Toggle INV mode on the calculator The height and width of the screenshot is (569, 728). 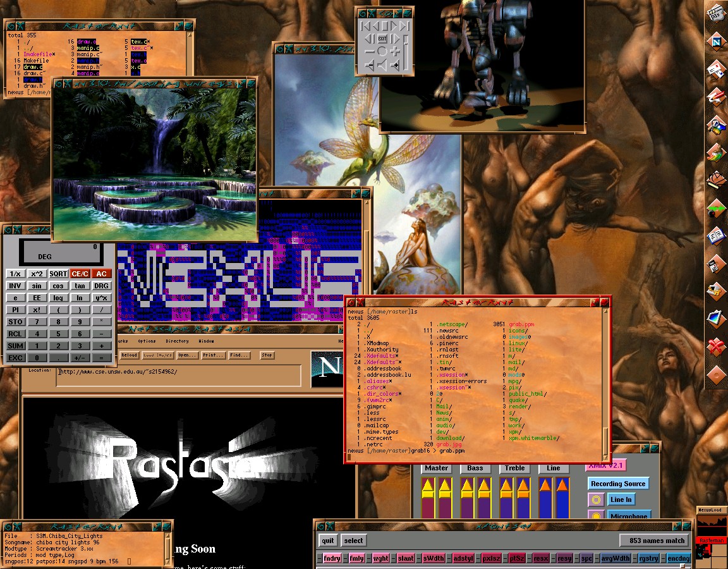point(15,286)
